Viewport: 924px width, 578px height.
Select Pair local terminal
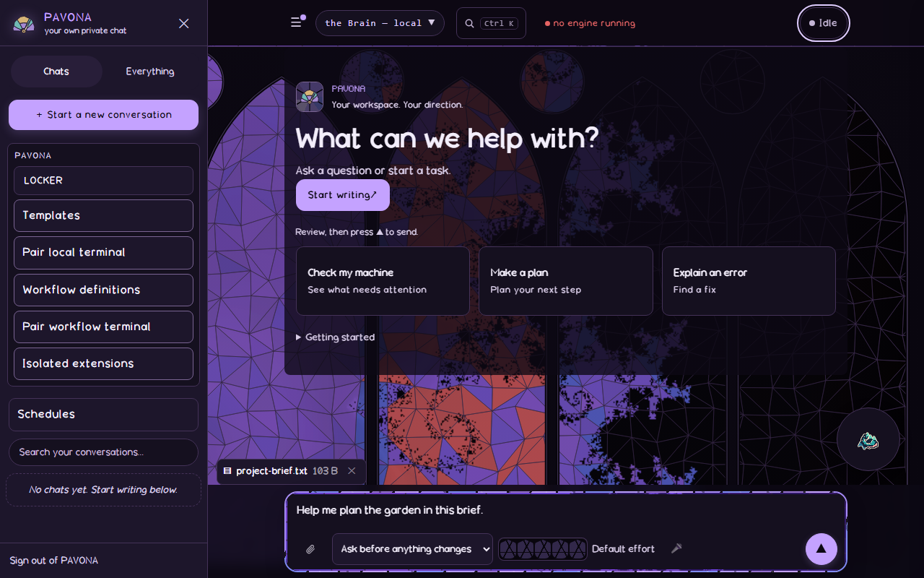click(x=103, y=252)
